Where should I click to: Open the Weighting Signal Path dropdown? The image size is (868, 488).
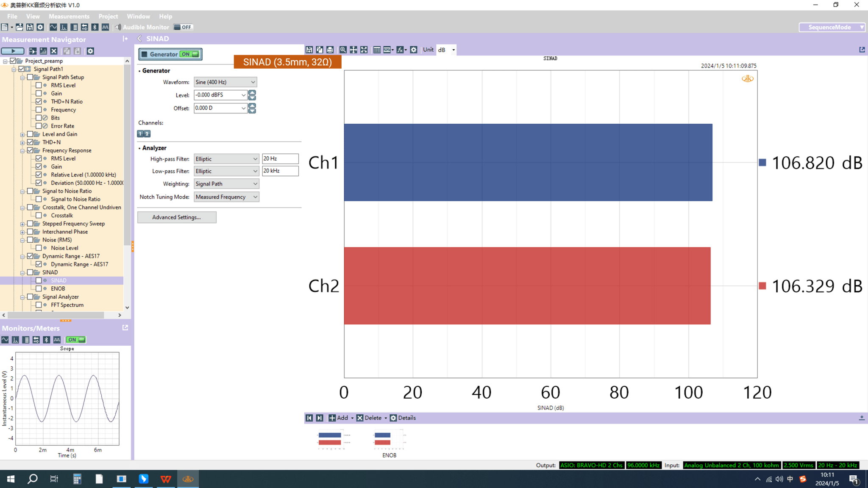pos(226,184)
